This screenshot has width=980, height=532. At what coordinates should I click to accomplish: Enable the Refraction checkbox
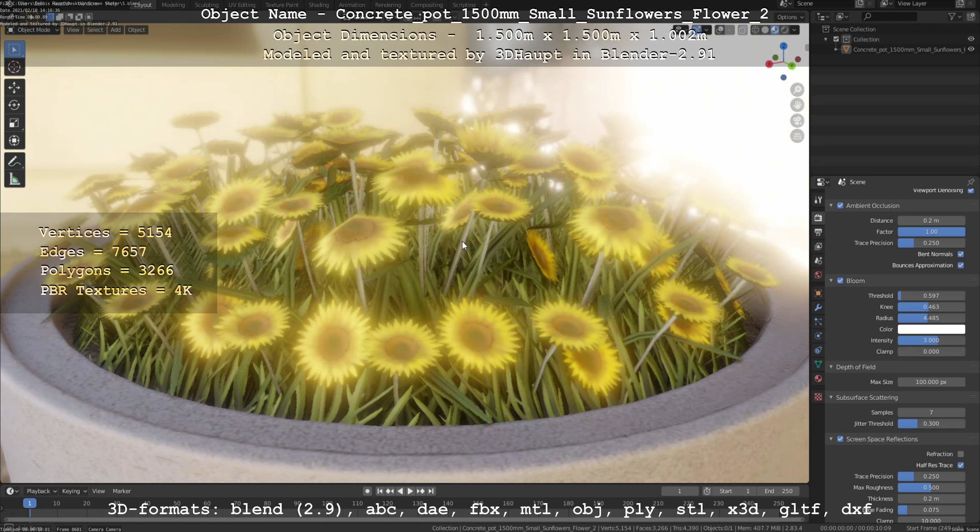click(x=961, y=454)
